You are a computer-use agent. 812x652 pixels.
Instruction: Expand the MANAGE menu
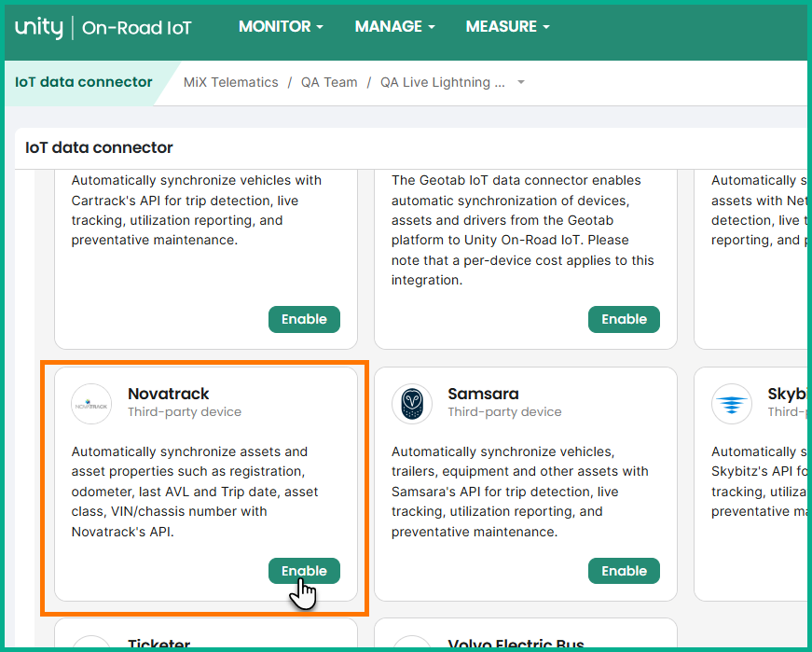[x=394, y=27]
